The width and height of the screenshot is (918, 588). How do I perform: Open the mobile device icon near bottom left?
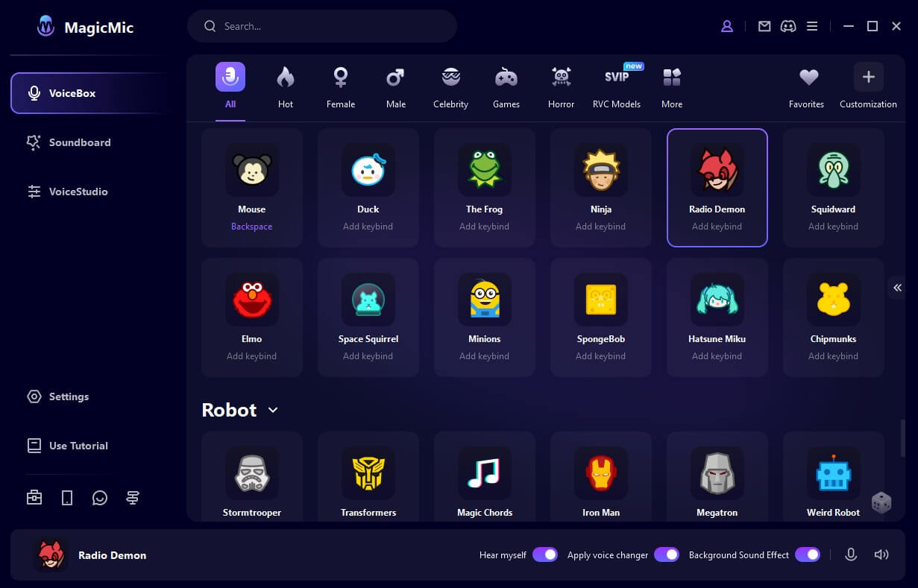point(67,497)
